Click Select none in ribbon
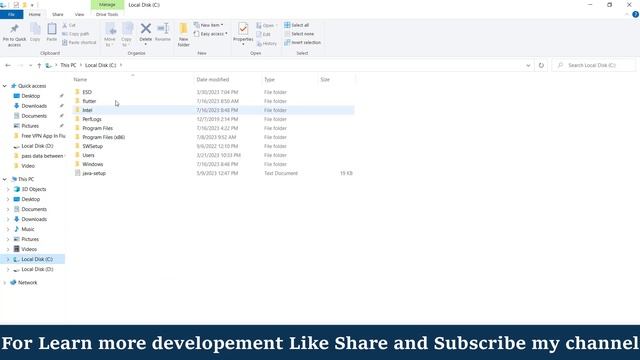This screenshot has height=360, width=640. (299, 34)
